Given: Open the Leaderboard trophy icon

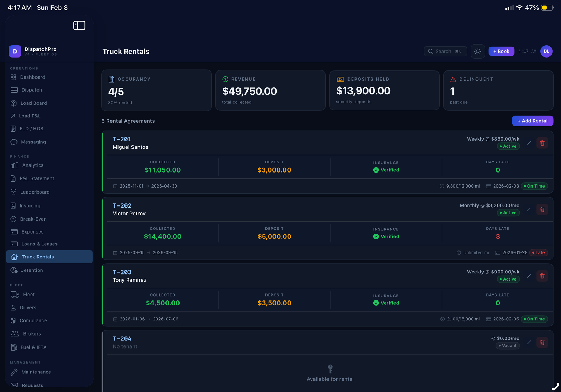Looking at the screenshot, I should click(14, 192).
